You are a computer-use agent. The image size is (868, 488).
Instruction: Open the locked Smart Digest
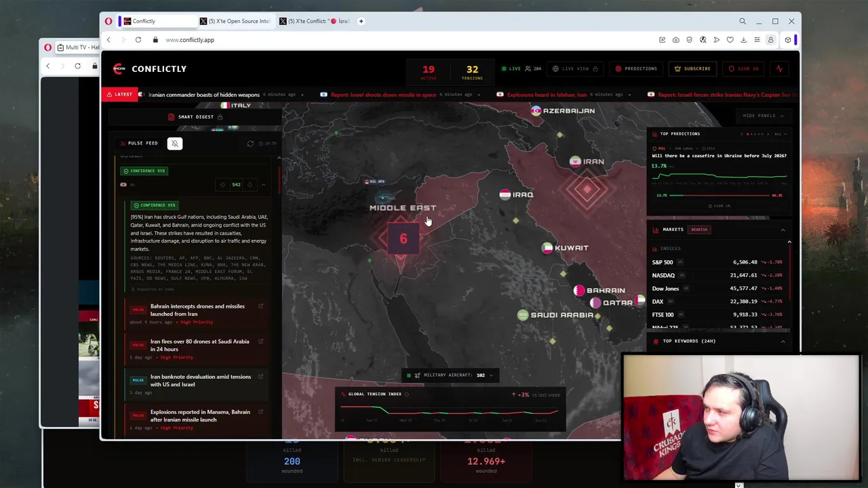pyautogui.click(x=195, y=117)
